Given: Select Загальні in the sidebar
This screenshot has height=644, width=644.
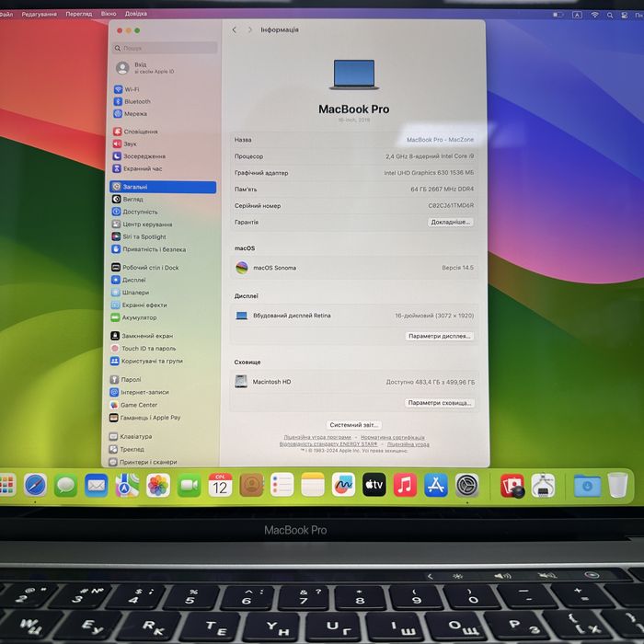Looking at the screenshot, I should tap(163, 187).
